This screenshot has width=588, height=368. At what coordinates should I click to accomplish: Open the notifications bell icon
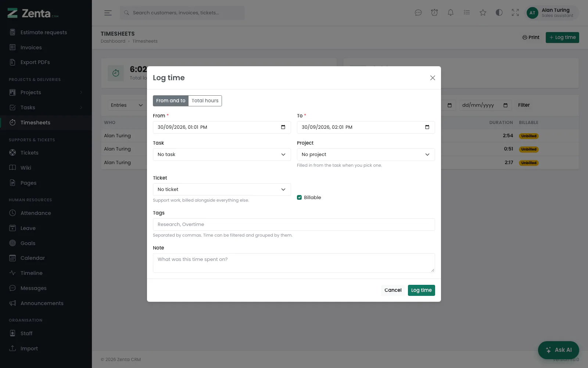(451, 13)
